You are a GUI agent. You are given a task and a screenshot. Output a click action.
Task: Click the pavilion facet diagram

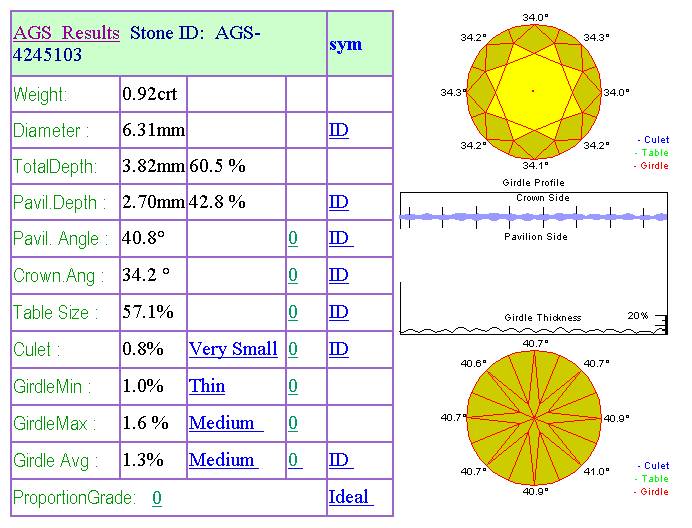(534, 418)
